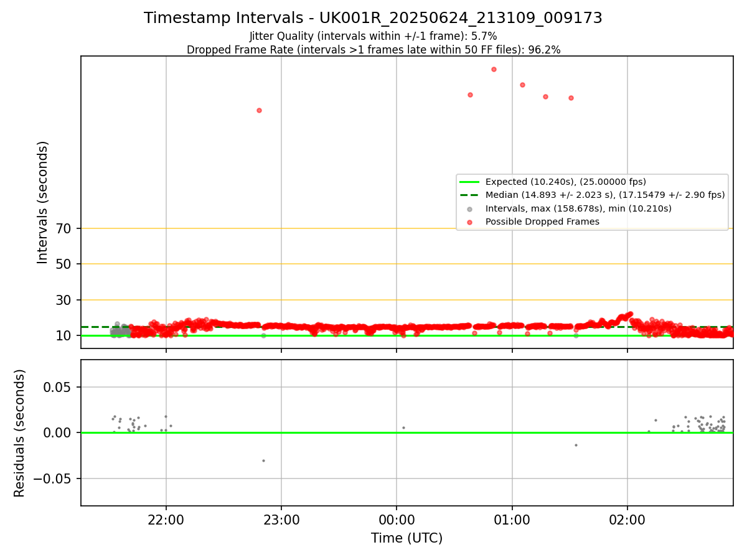
Task: Click the dashed green line sample in legend
Action: coord(470,195)
